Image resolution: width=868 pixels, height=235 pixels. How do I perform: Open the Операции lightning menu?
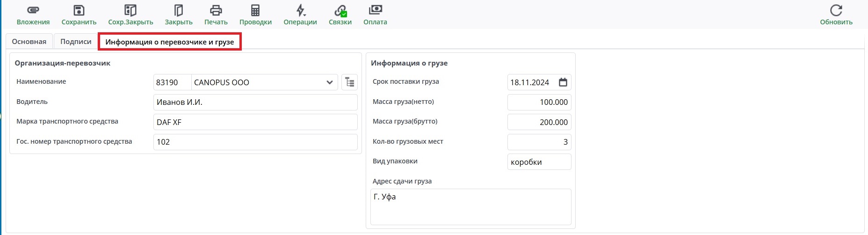pos(300,11)
